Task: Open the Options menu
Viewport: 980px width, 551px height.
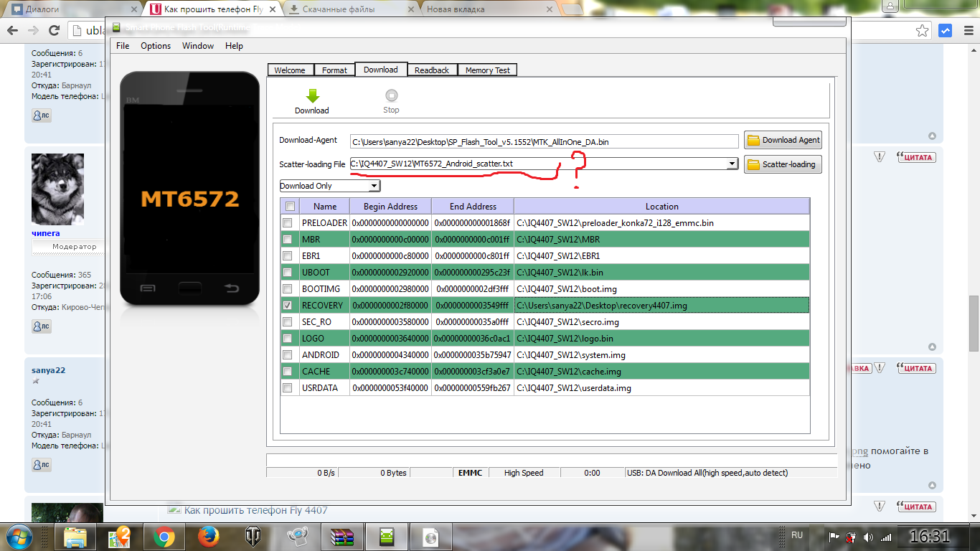Action: pyautogui.click(x=156, y=46)
